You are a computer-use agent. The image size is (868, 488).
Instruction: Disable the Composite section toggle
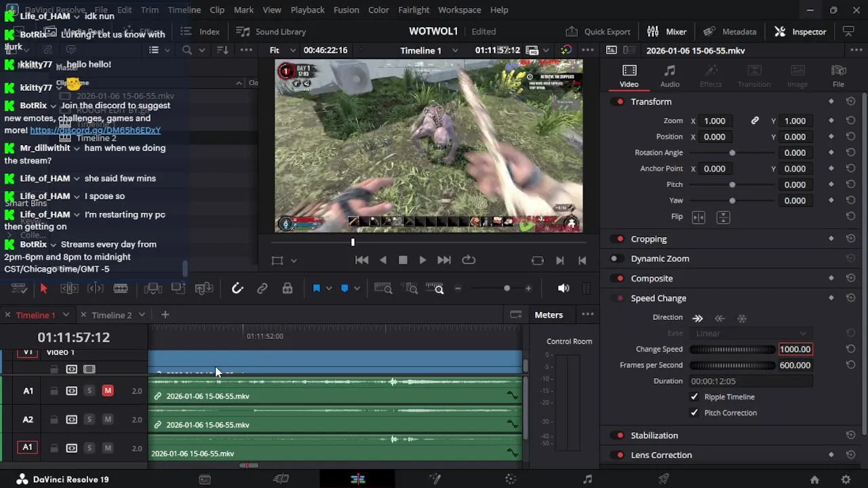point(618,279)
